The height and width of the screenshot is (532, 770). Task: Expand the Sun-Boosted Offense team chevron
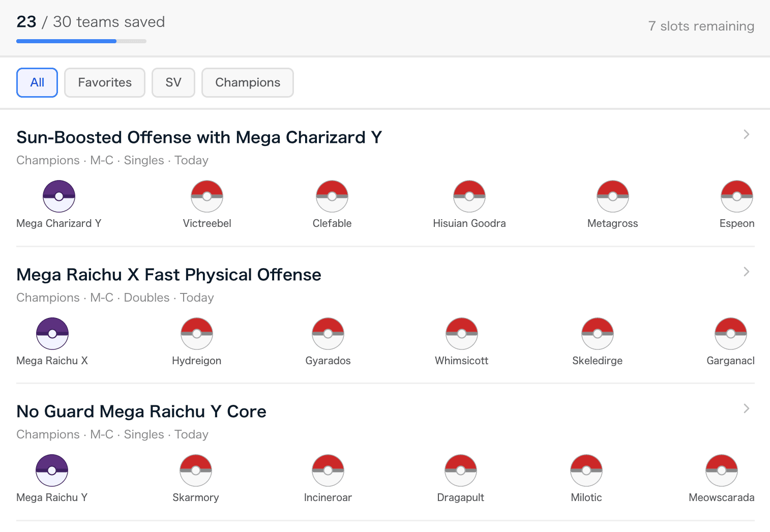tap(746, 134)
